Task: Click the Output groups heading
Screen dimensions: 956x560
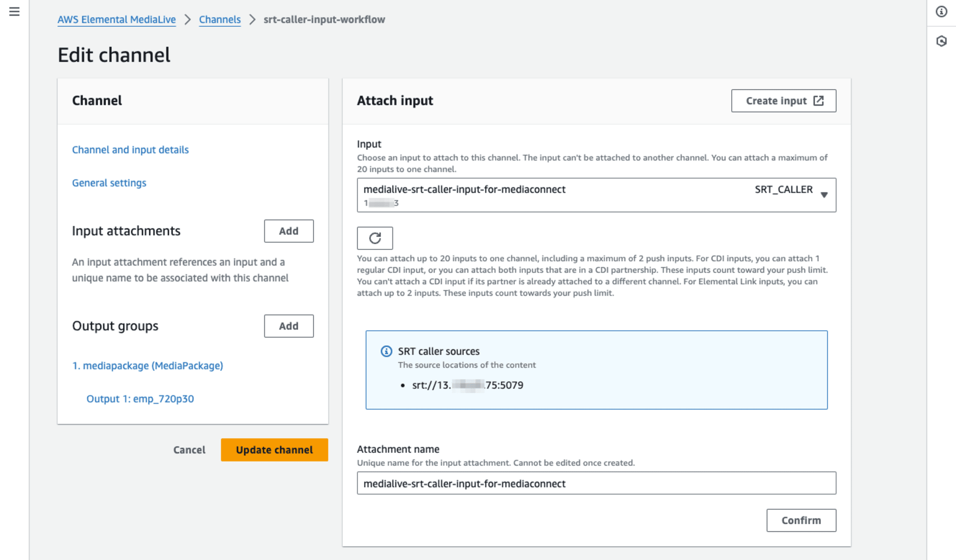Action: point(115,326)
